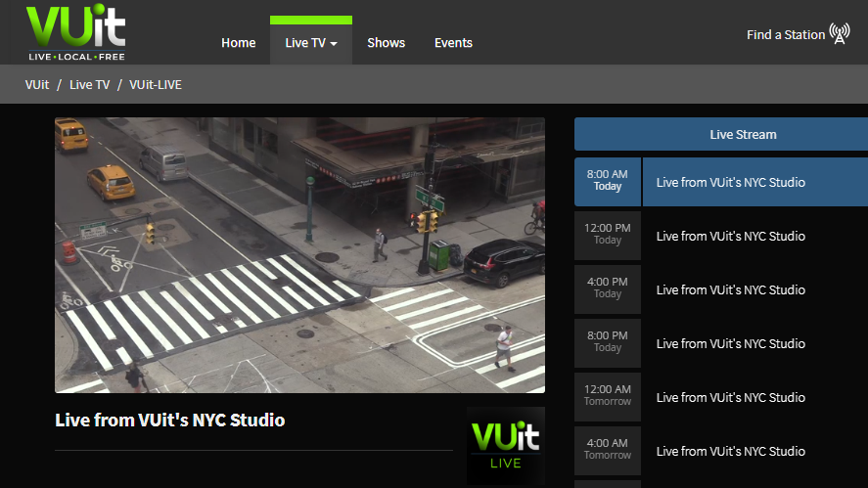Click the Find a Station link
Viewport: 868px width, 488px height.
786,35
